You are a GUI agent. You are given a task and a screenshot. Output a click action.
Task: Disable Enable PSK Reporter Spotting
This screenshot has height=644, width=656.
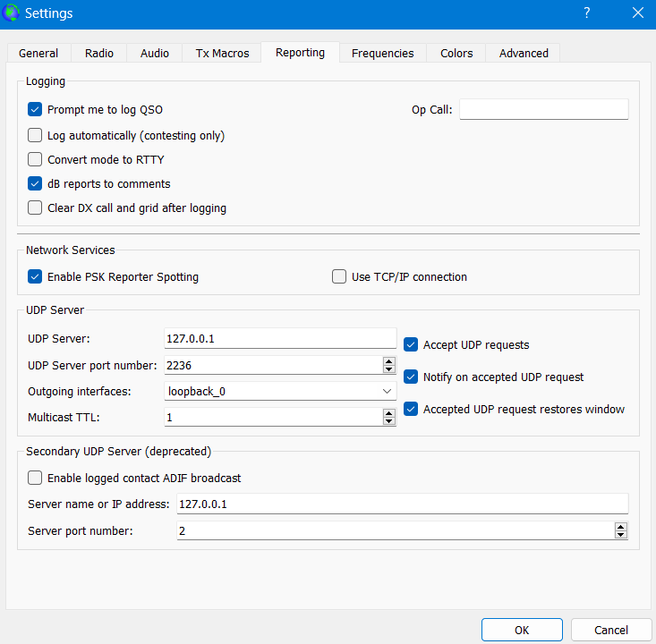coord(35,277)
